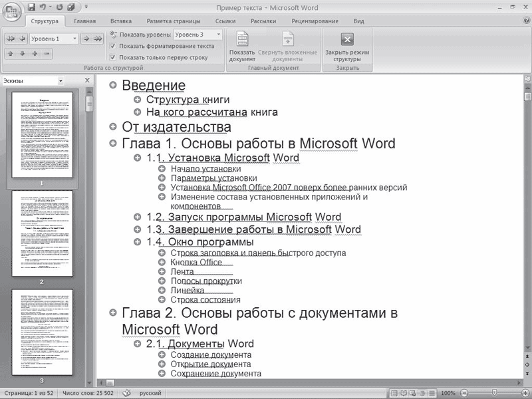Expand От издательства heading plus symbol
Image resolution: width=532 pixels, height=399 pixels.
tap(113, 126)
